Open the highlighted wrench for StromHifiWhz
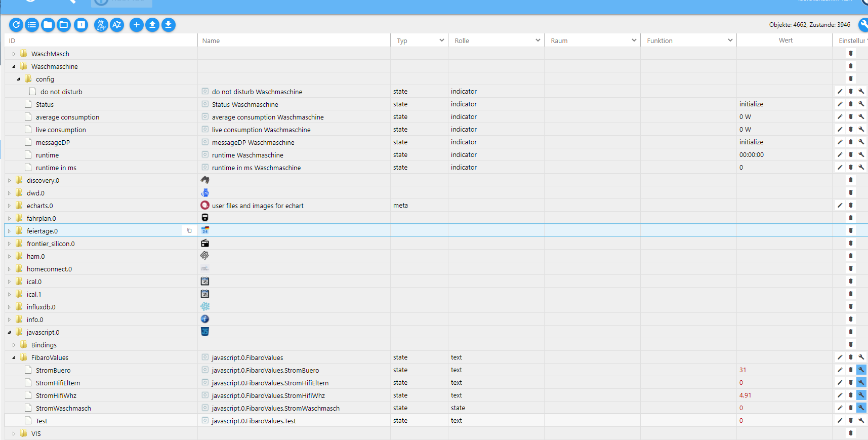This screenshot has height=440, width=868. coord(861,395)
